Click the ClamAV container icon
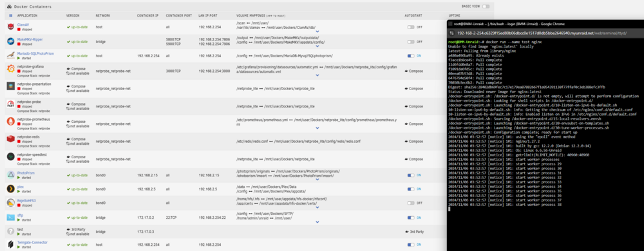Image resolution: width=644 pixels, height=251 pixels. [x=11, y=27]
